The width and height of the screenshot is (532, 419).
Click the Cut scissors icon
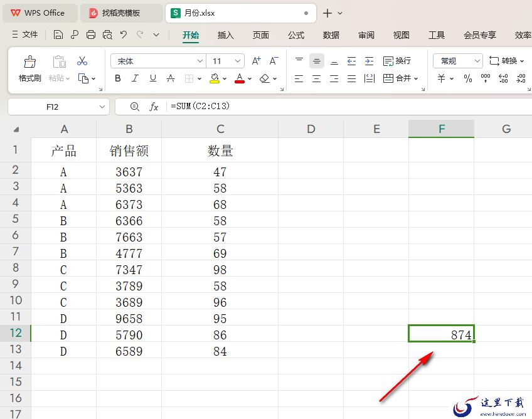(82, 61)
